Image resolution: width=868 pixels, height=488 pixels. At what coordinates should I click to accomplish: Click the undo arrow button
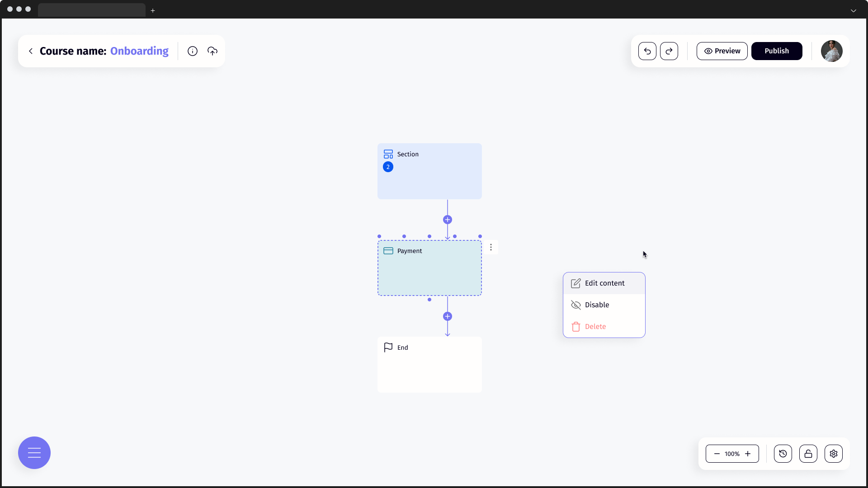pos(647,51)
